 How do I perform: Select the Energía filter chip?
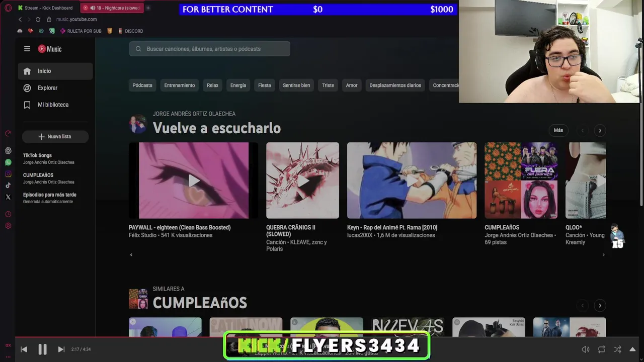238,85
